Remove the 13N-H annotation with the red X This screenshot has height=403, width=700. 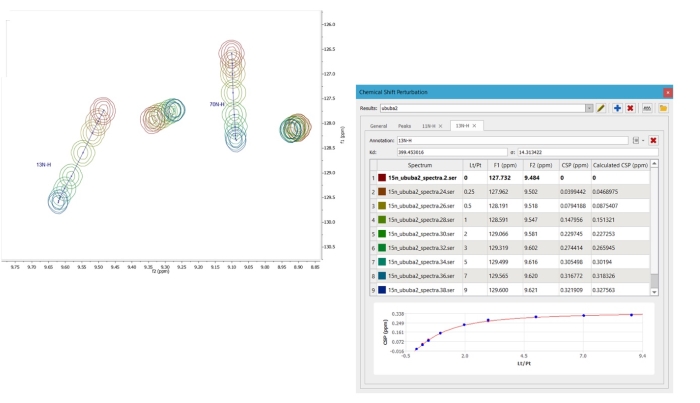click(x=653, y=141)
